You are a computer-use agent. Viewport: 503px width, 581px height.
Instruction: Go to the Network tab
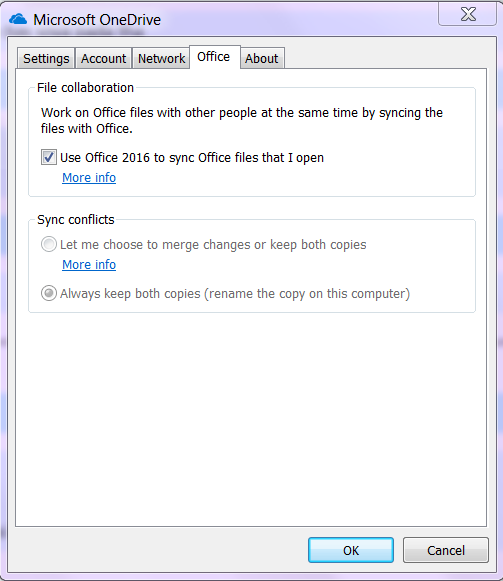click(161, 59)
